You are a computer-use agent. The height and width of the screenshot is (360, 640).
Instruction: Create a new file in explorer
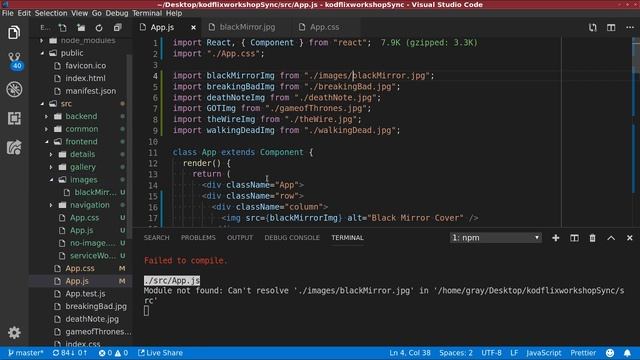coord(62,28)
